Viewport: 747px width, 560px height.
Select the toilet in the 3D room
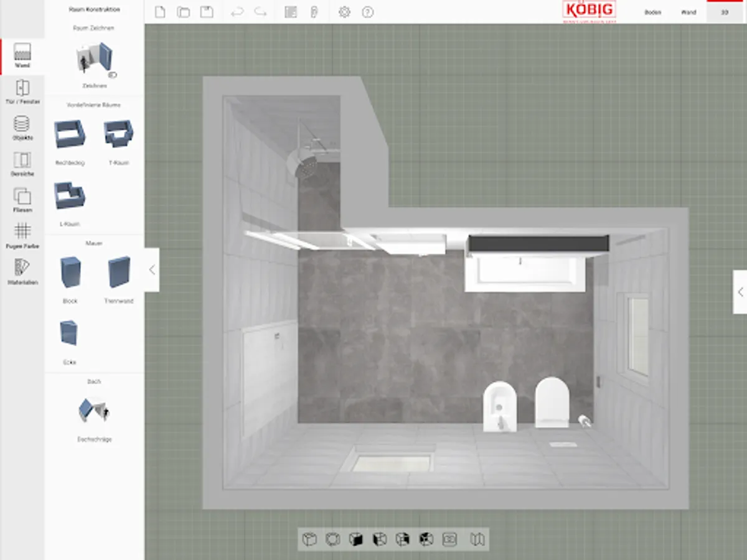coord(552,402)
